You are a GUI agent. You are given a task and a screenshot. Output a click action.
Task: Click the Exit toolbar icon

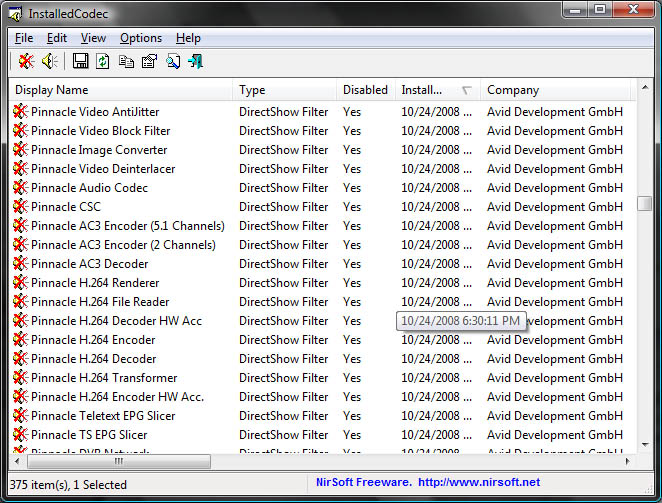(x=196, y=62)
